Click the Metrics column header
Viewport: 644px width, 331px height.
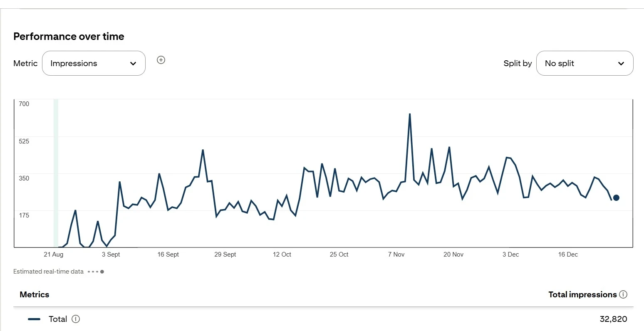click(35, 294)
